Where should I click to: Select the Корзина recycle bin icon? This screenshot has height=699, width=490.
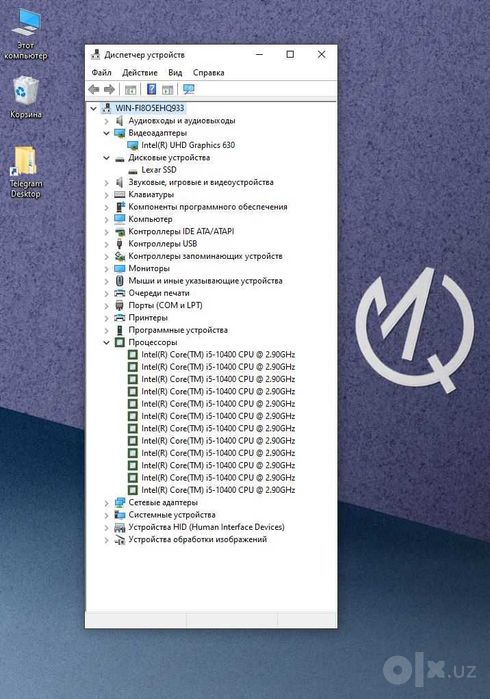(26, 97)
